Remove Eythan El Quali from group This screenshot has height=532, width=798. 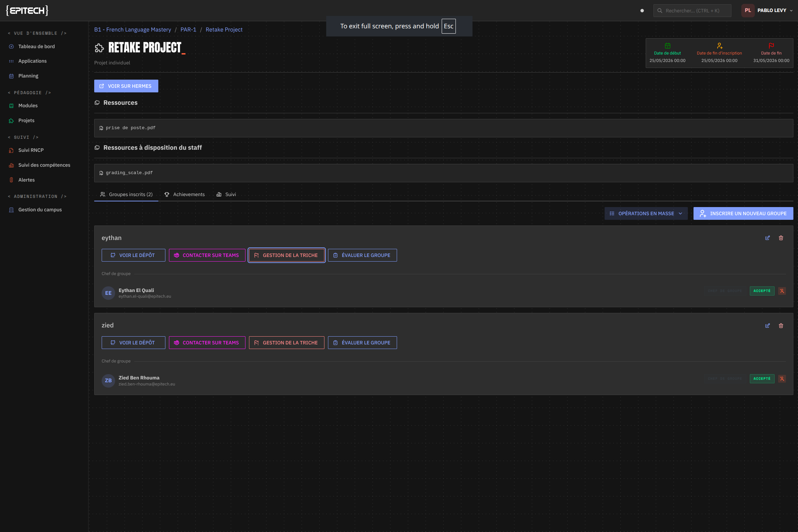click(x=782, y=291)
